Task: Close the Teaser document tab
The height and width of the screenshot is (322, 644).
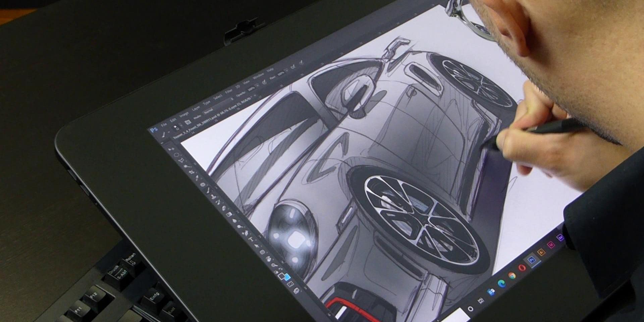Action: point(255,95)
